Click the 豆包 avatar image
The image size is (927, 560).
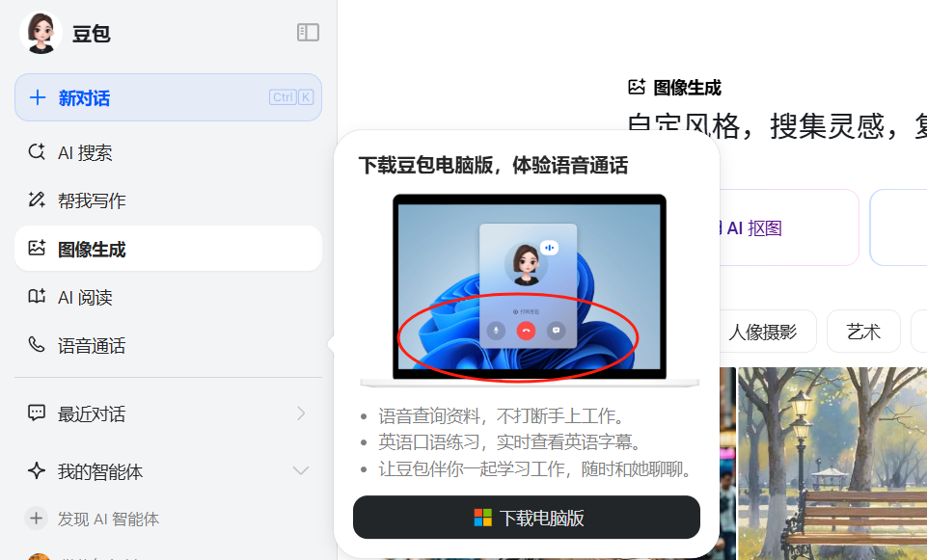pyautogui.click(x=41, y=33)
